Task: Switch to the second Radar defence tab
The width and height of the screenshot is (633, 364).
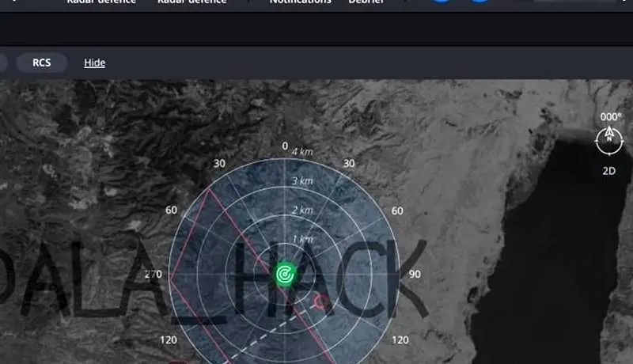Action: [191, 2]
